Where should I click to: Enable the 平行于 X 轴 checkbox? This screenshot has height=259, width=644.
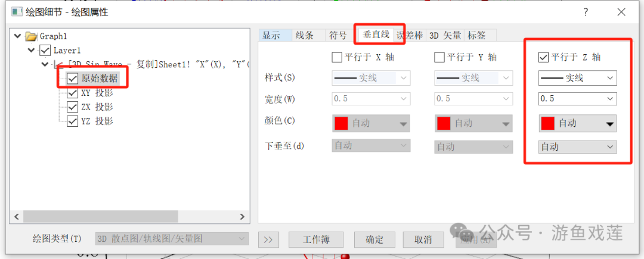(337, 57)
